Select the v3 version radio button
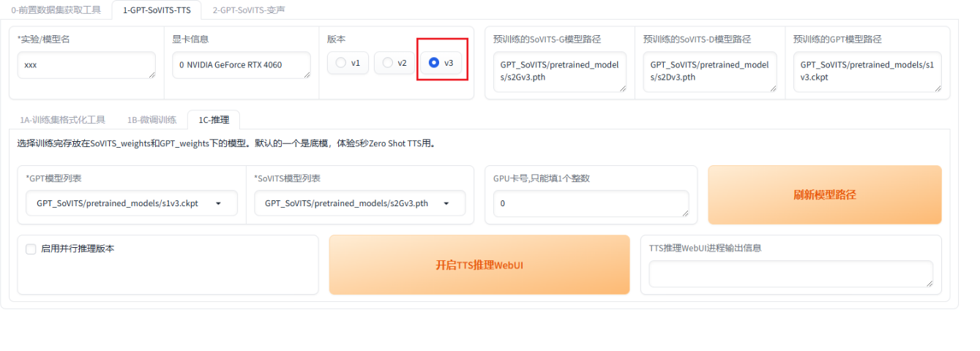This screenshot has height=351, width=980. tap(434, 63)
